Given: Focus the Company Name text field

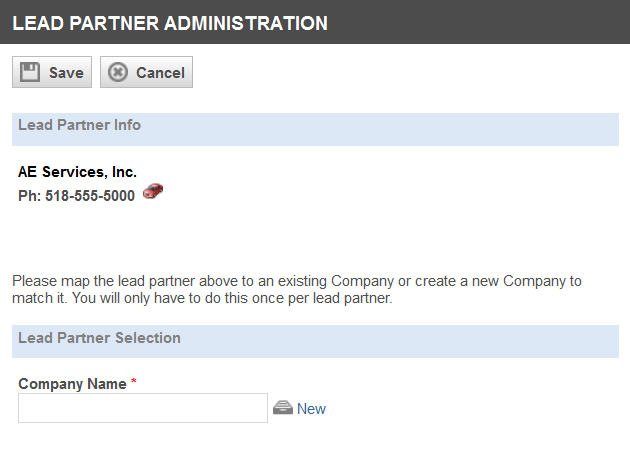Looking at the screenshot, I should tap(143, 408).
